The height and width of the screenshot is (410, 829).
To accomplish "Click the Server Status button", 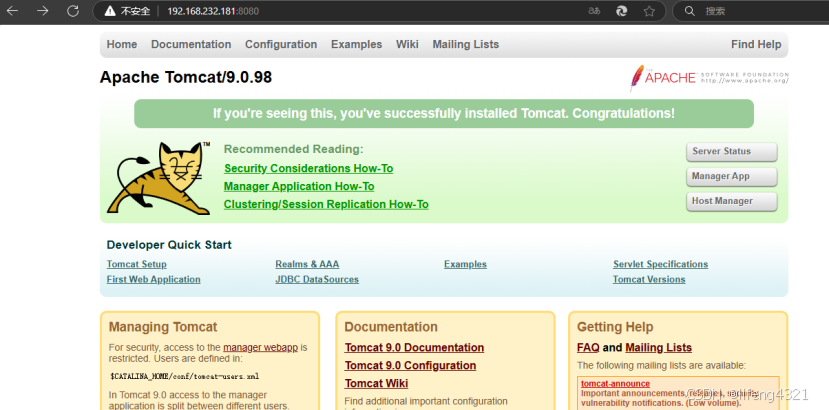I will click(732, 151).
